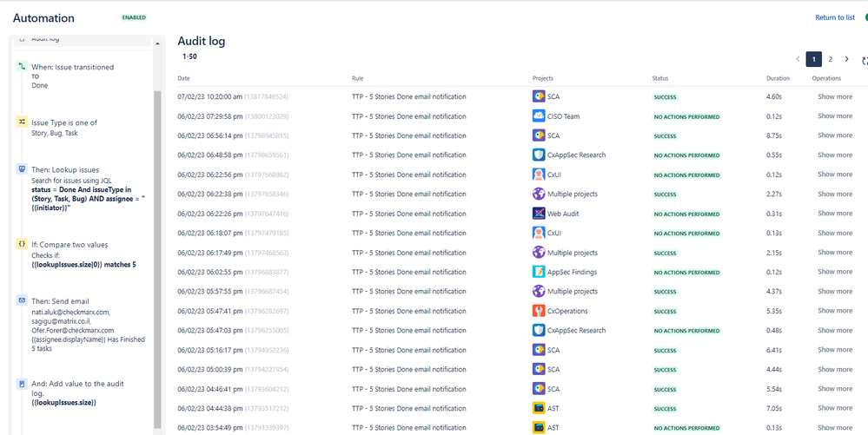Viewport: 868px width, 435px height.
Task: Open Audit log item in rule sidebar
Action: [81, 40]
